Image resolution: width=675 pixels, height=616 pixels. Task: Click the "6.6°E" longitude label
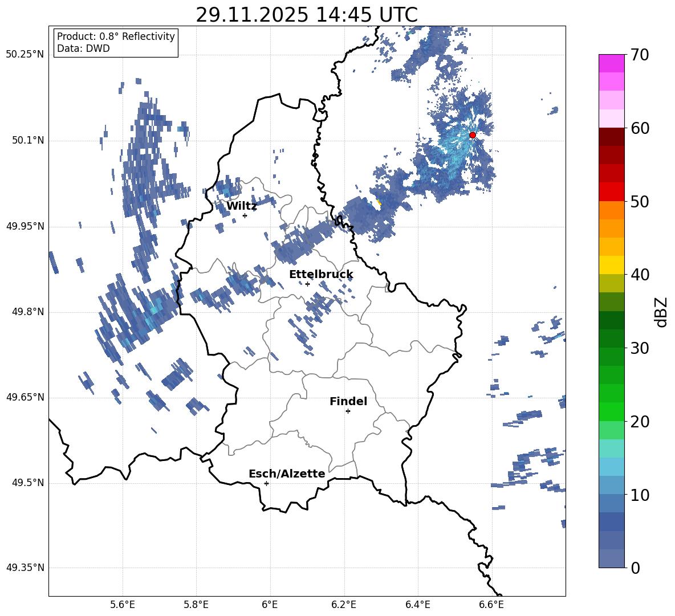click(x=491, y=605)
